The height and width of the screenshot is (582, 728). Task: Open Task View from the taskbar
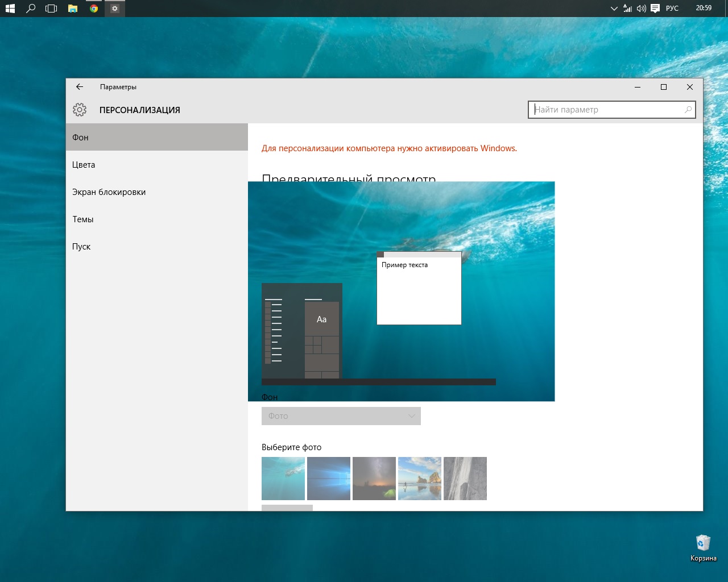click(51, 9)
